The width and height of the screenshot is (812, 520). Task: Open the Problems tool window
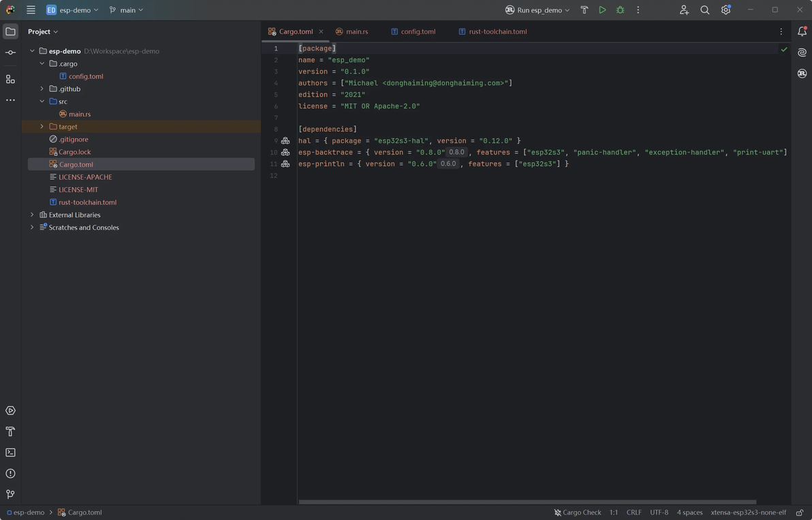coord(10,474)
